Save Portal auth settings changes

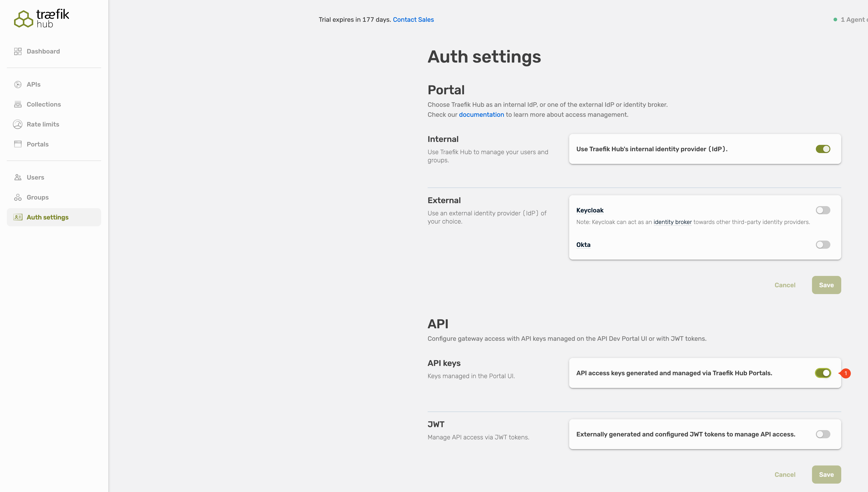point(826,285)
